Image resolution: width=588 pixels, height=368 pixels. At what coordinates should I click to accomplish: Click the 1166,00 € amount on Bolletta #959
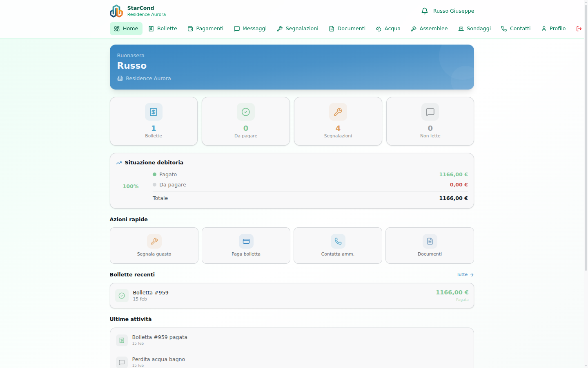[452, 292]
